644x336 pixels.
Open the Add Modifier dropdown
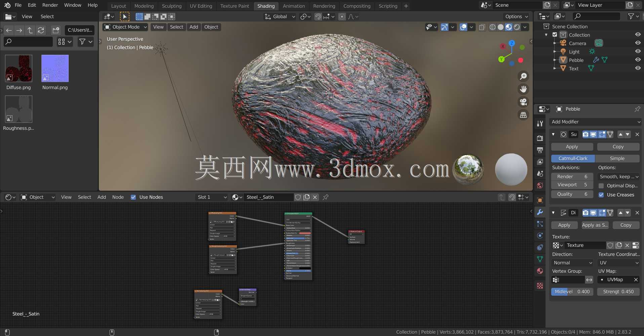[595, 122]
